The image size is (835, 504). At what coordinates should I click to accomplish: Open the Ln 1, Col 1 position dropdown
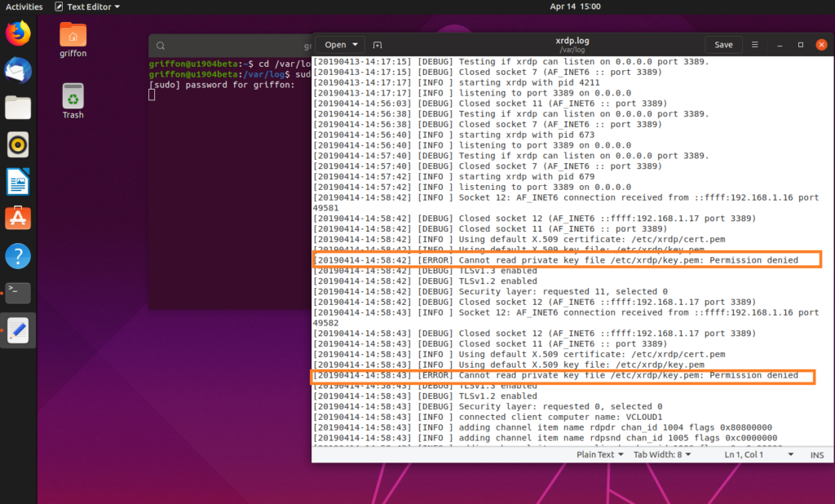759,454
